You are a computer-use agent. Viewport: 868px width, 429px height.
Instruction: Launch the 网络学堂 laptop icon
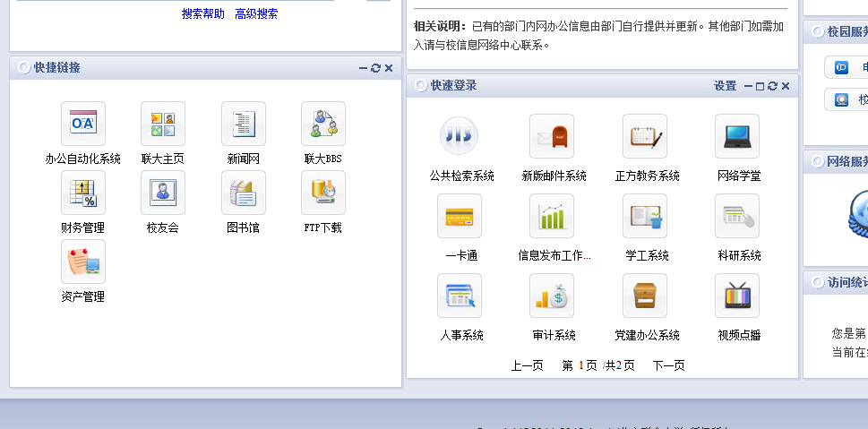tap(737, 136)
